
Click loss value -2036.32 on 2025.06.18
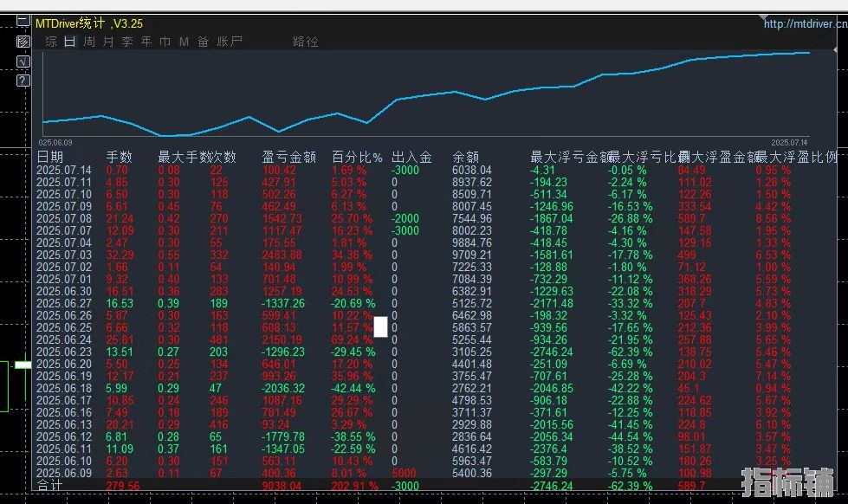(x=283, y=388)
